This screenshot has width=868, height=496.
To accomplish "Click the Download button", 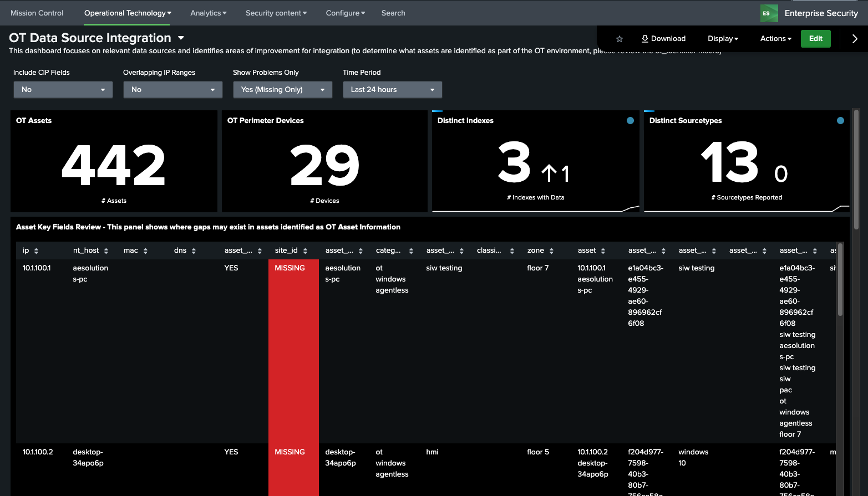I will (x=663, y=39).
